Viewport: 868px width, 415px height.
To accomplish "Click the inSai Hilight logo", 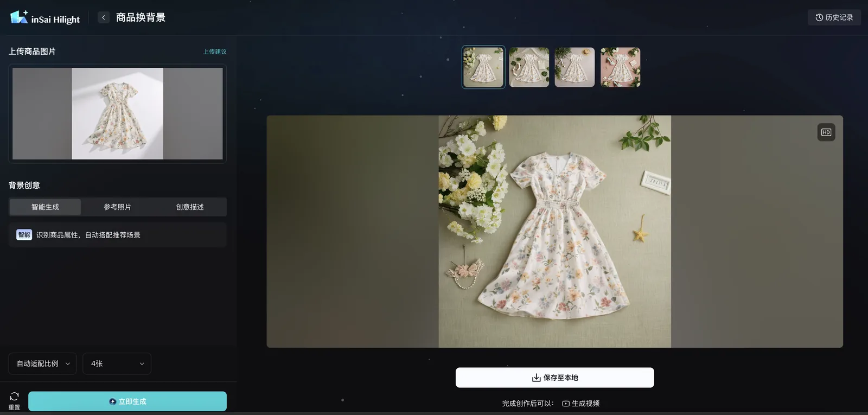I will click(45, 17).
